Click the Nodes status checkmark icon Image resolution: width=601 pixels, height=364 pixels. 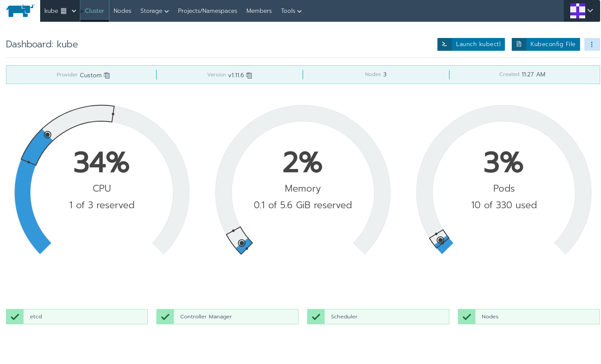pos(467,317)
